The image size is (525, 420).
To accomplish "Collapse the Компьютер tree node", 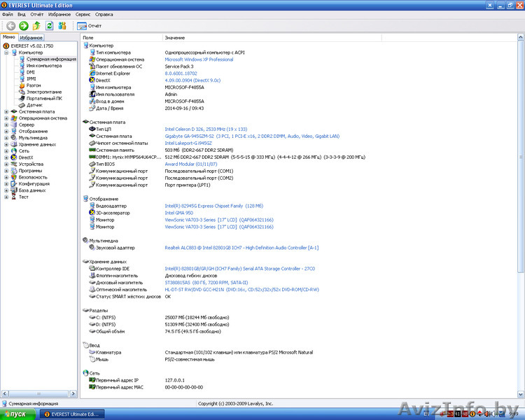I will pos(6,52).
